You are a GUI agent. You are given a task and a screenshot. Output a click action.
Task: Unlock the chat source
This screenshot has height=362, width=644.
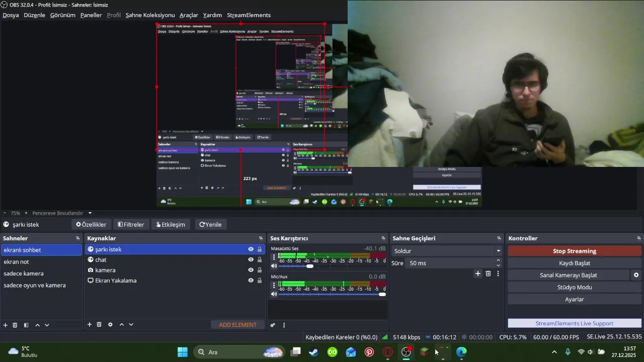click(260, 260)
